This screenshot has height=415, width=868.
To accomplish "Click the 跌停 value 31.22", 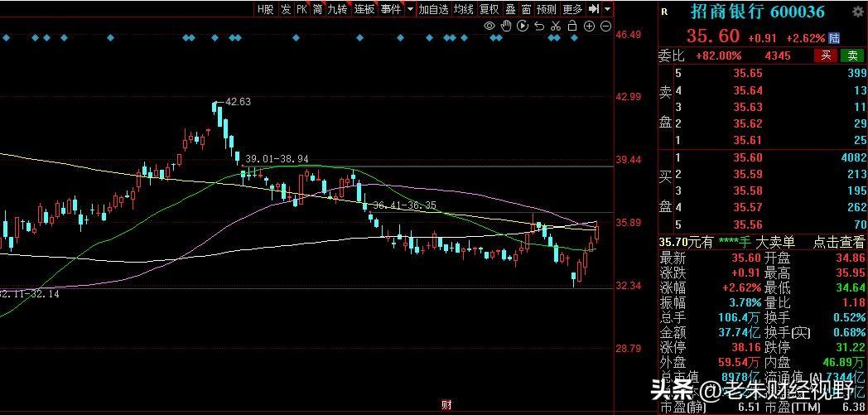I will click(x=852, y=348).
